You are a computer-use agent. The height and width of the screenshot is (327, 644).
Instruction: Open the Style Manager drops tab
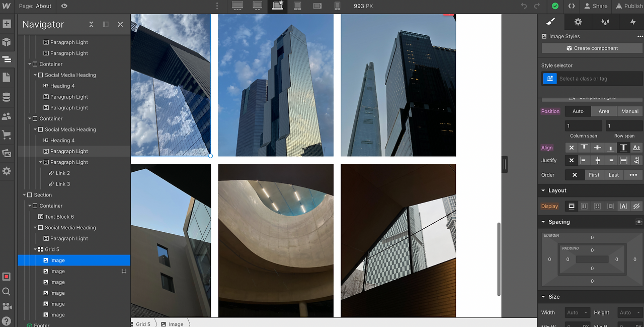pos(605,22)
